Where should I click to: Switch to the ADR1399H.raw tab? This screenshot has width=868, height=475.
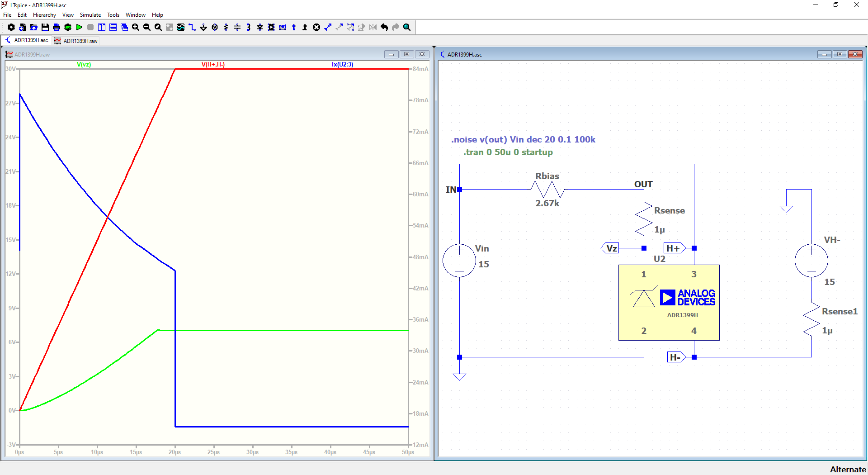76,41
